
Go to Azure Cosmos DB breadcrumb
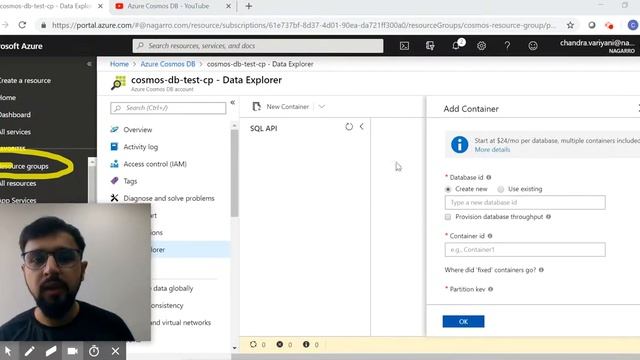click(168, 64)
